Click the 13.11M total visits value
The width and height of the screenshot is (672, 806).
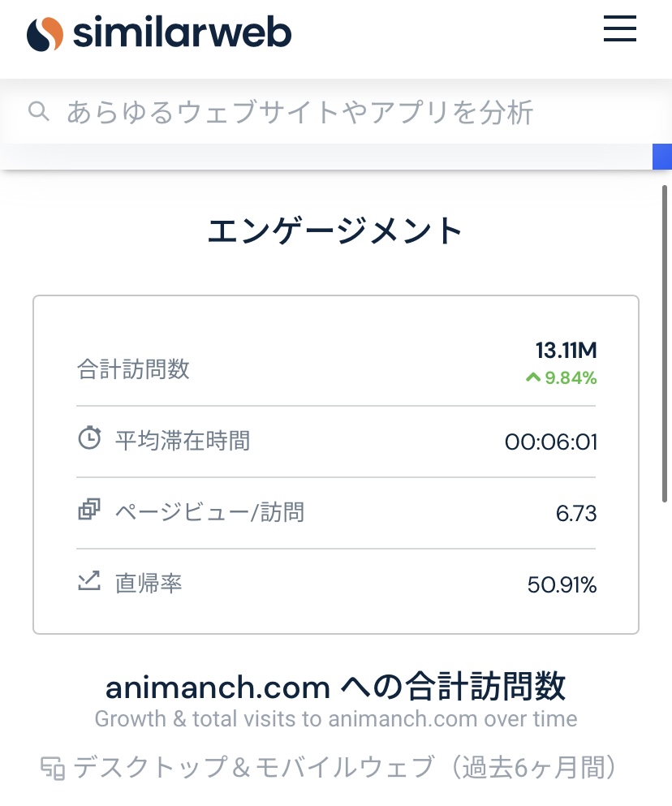point(566,350)
